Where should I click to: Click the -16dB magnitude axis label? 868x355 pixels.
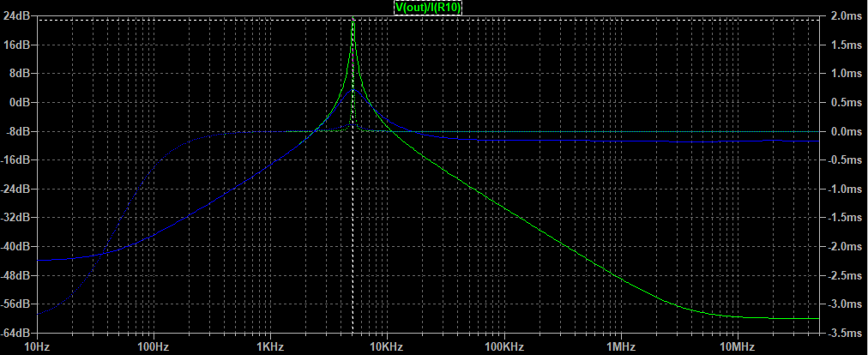[16, 160]
